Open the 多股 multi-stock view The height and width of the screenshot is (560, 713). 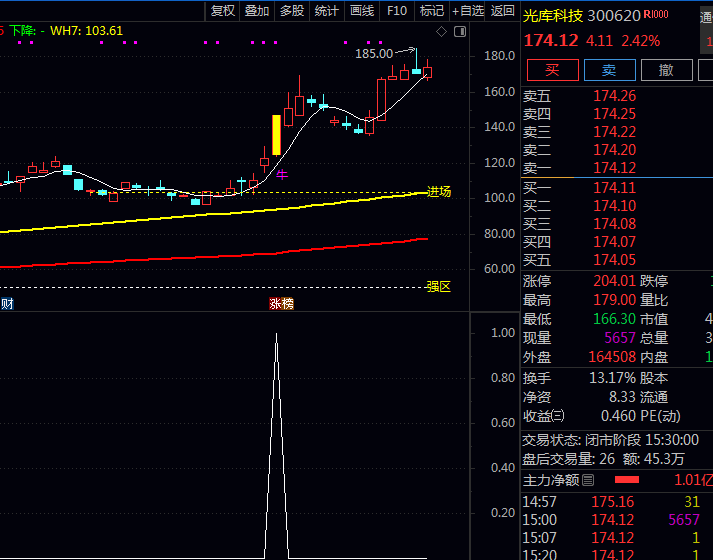(292, 11)
